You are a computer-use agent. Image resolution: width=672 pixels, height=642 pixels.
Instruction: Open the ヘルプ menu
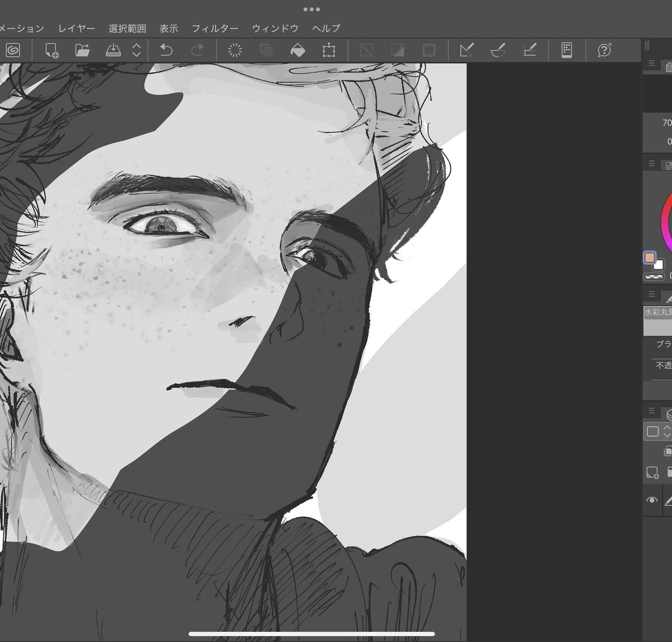(326, 28)
